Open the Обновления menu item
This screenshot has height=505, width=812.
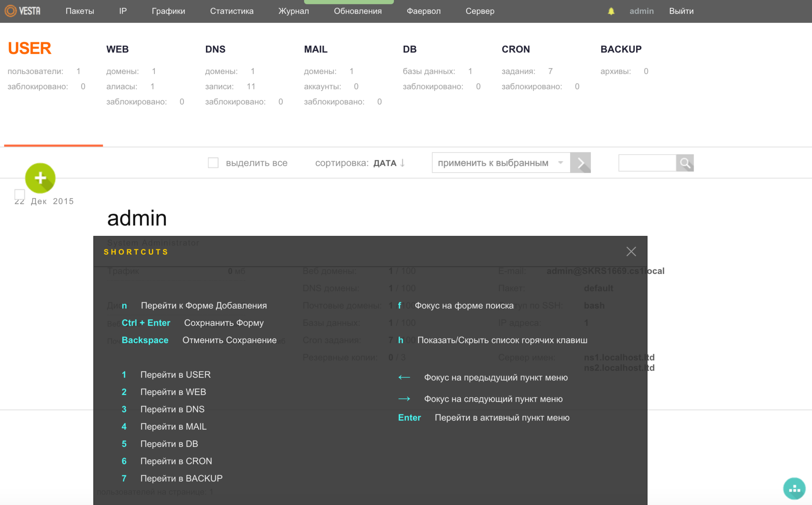357,11
